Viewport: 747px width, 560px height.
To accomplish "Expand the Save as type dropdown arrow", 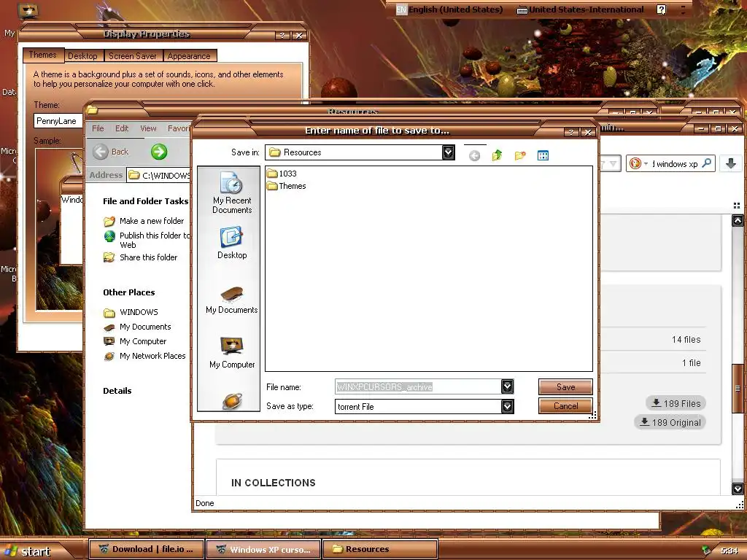I will (x=508, y=406).
